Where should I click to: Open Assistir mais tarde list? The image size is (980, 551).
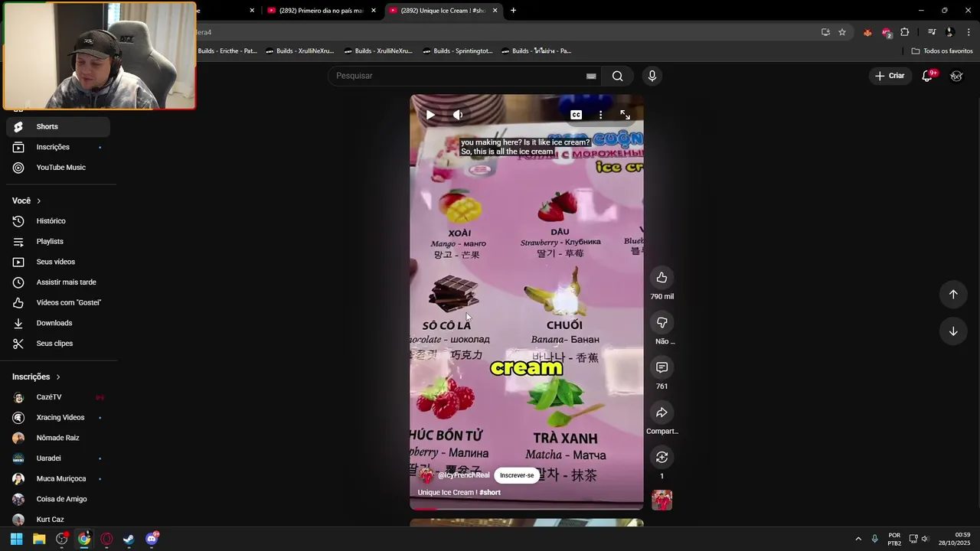tap(58, 282)
